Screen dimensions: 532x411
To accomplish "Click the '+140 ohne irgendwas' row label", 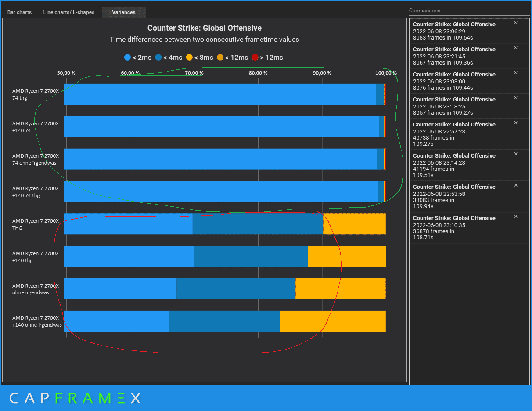I will [37, 321].
